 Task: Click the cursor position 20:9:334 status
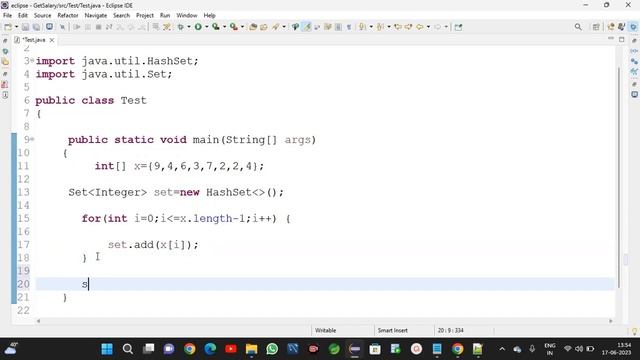pyautogui.click(x=451, y=330)
